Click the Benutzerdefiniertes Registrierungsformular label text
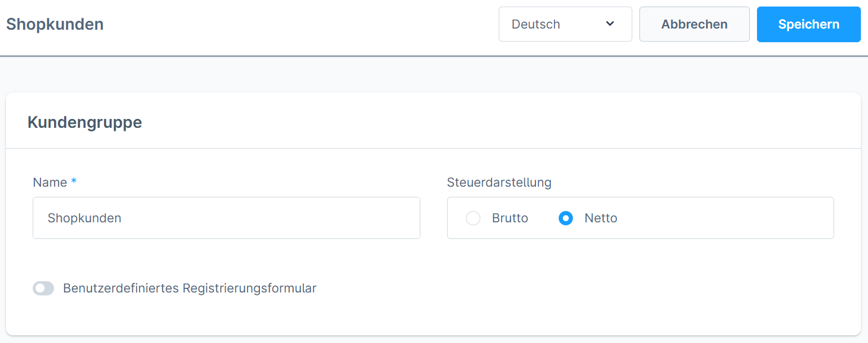 (189, 288)
